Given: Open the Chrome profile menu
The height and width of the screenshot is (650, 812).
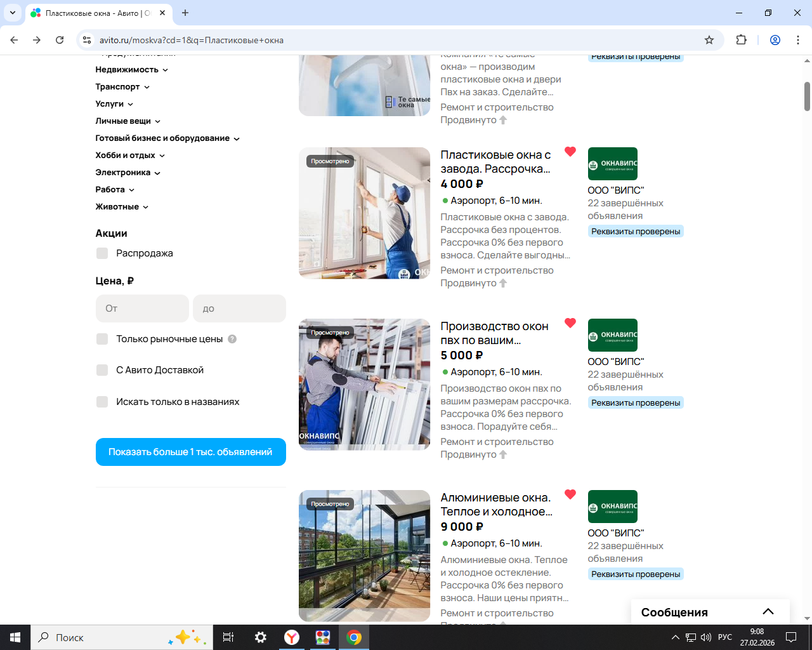Looking at the screenshot, I should click(775, 40).
